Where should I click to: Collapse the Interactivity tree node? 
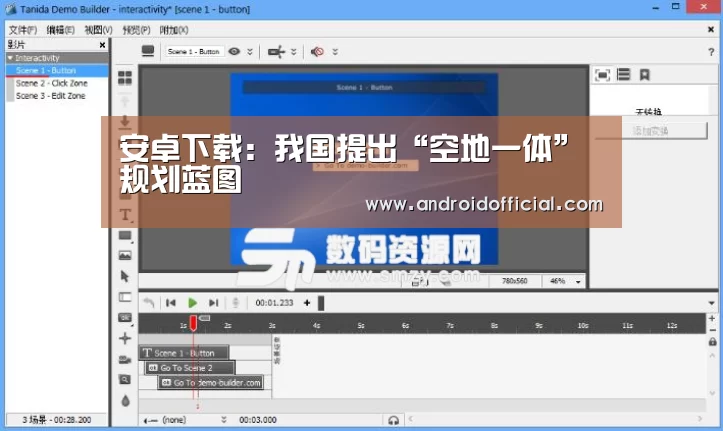tap(10, 58)
